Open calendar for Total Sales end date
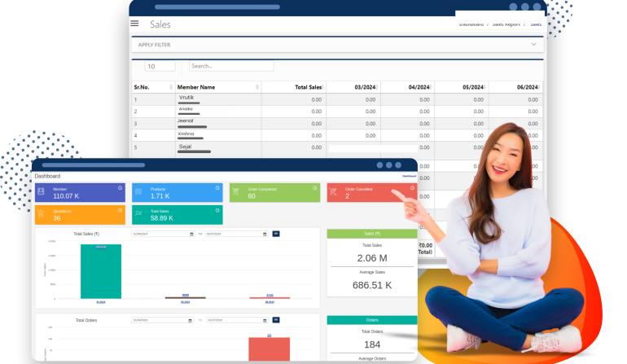 click(x=265, y=234)
